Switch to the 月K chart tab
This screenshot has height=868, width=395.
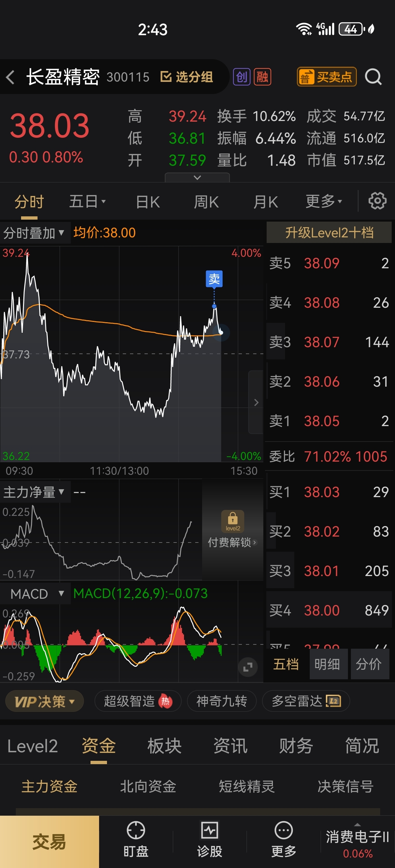265,202
